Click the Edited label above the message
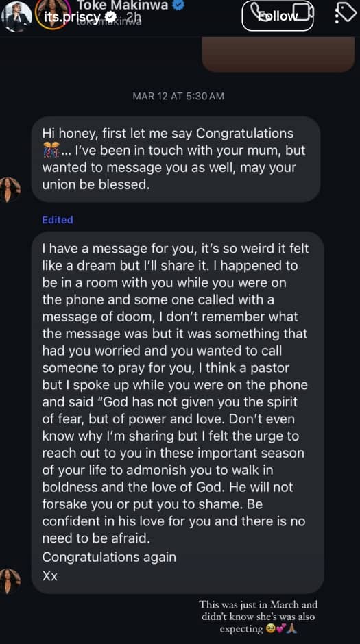The width and height of the screenshot is (360, 644). point(58,220)
